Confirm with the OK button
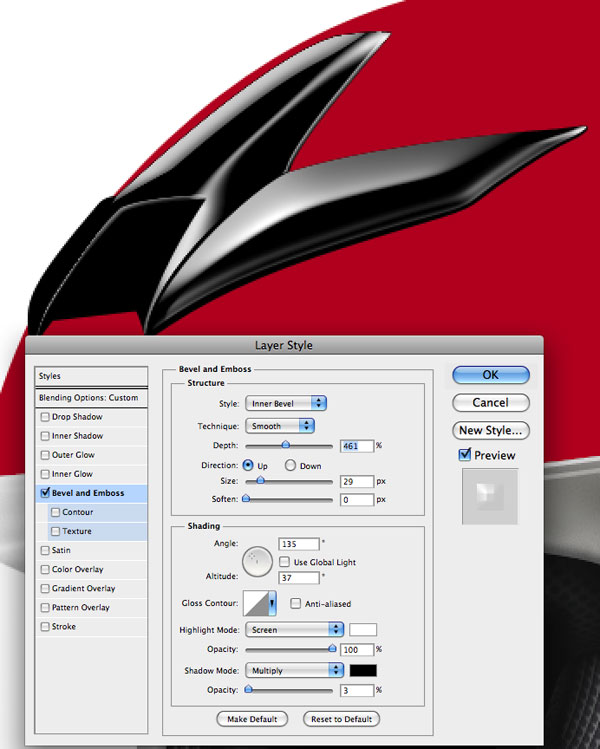This screenshot has width=600, height=749. tap(491, 375)
